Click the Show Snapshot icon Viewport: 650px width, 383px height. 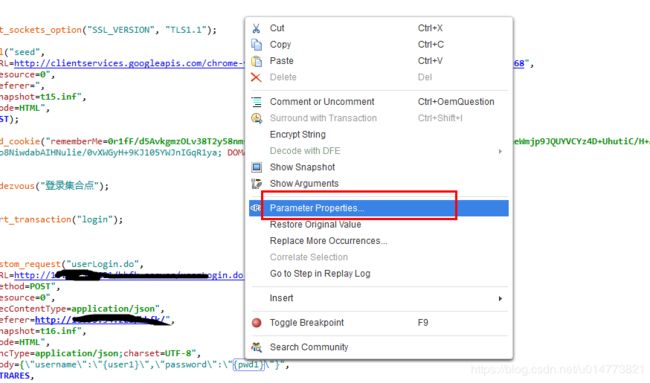coord(257,167)
